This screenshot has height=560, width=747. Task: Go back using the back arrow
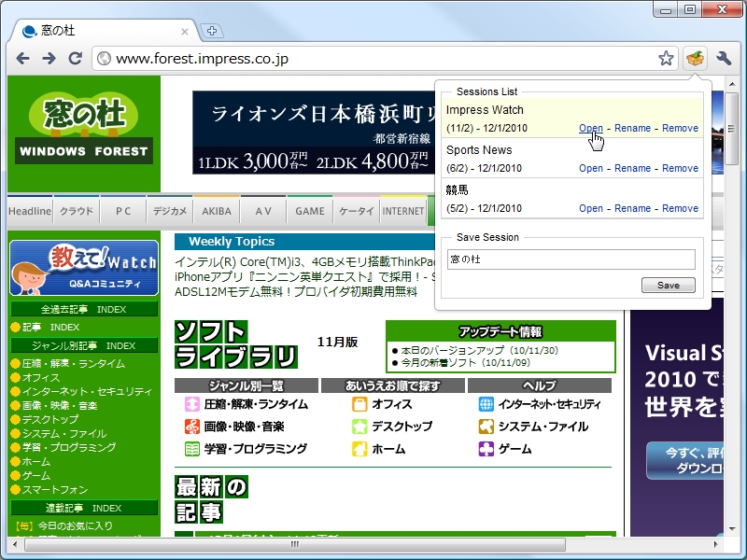coord(22,57)
